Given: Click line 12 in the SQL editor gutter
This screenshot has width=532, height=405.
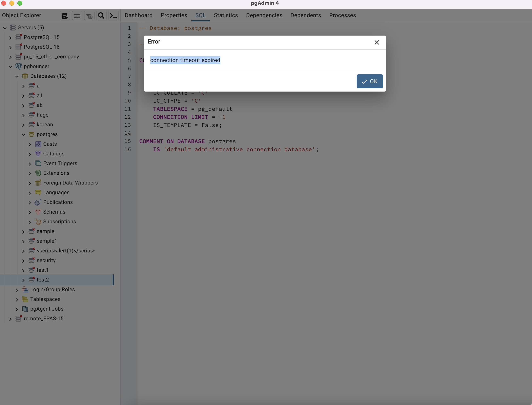Looking at the screenshot, I should pos(127,117).
